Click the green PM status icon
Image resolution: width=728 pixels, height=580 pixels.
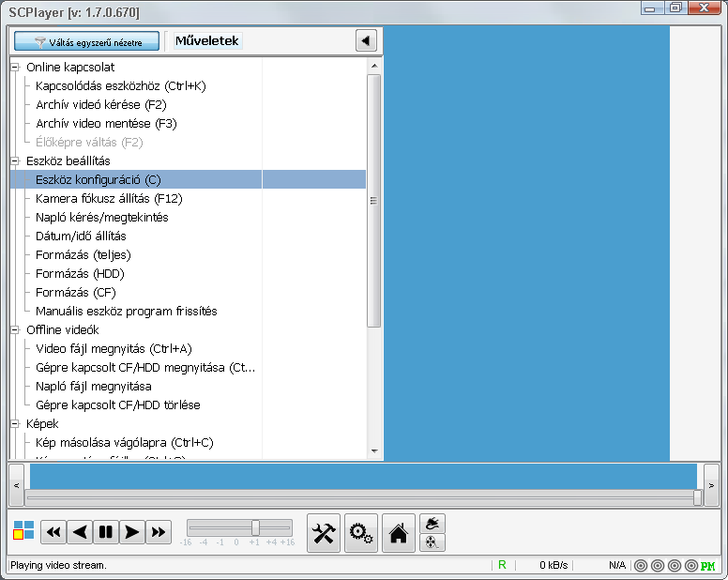coord(708,566)
